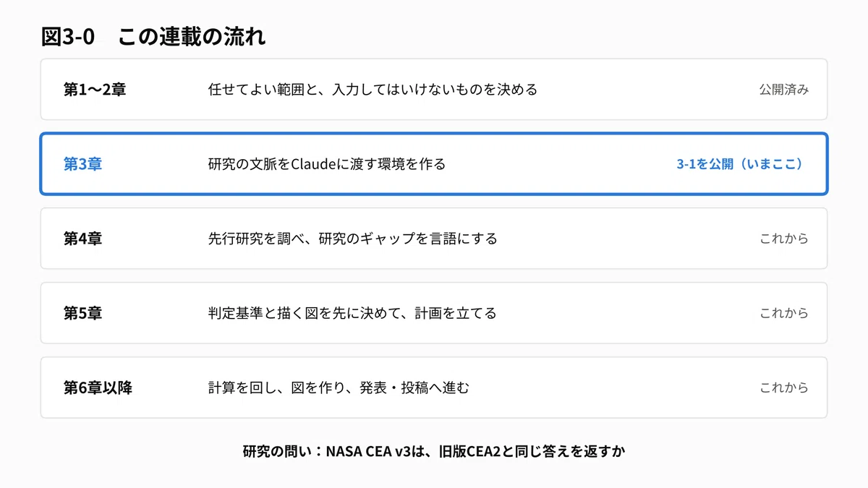Viewport: 868px width, 488px height.
Task: Select the 第4章 chapter label
Action: pyautogui.click(x=82, y=239)
